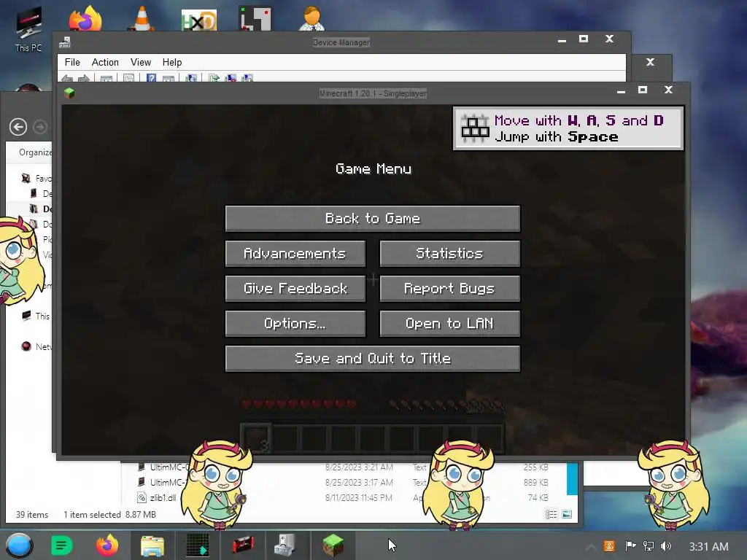Switch to Device Manager taskbar icon

click(285, 545)
